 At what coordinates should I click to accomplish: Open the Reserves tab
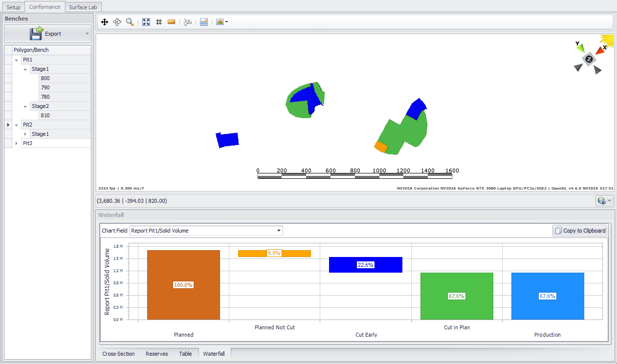click(157, 354)
